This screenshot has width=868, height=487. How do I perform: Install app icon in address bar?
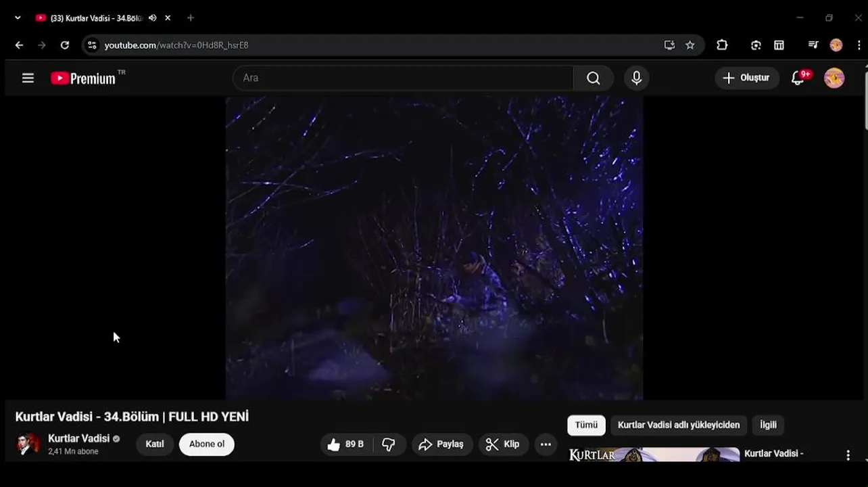669,45
